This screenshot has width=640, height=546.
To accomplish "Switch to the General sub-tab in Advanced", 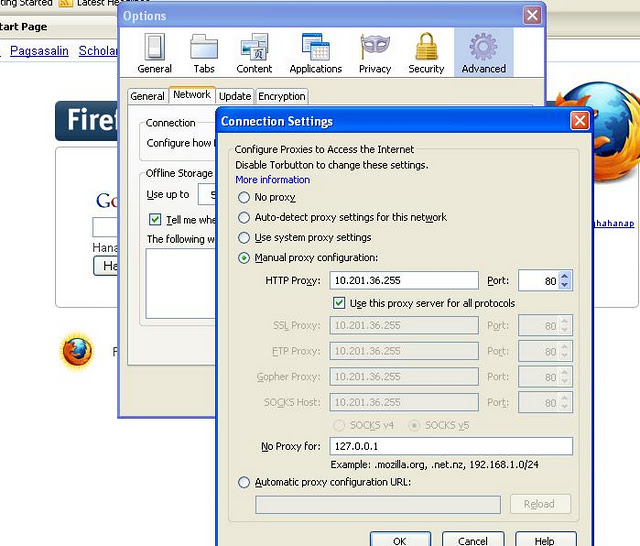I will click(x=147, y=96).
